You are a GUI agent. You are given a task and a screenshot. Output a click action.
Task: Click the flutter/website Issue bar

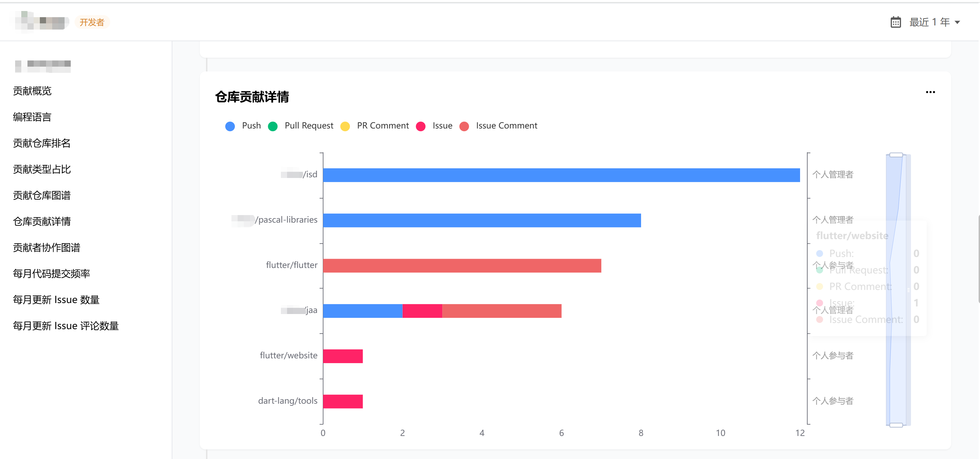[x=343, y=356]
